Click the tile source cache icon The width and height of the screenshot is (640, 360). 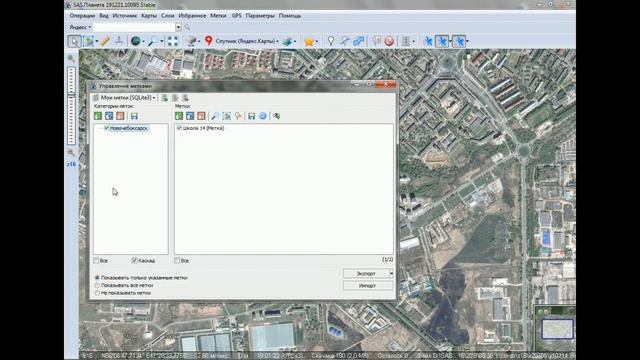[x=191, y=41]
